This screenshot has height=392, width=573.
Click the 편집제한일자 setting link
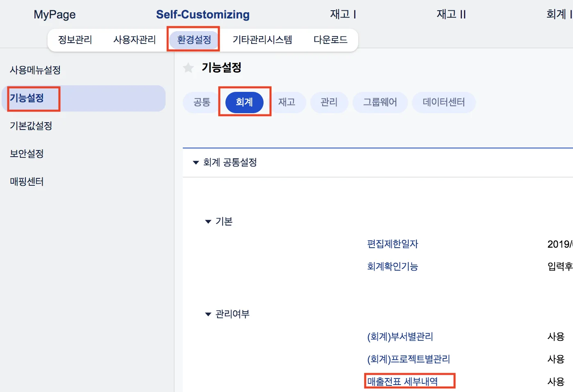[x=393, y=244]
